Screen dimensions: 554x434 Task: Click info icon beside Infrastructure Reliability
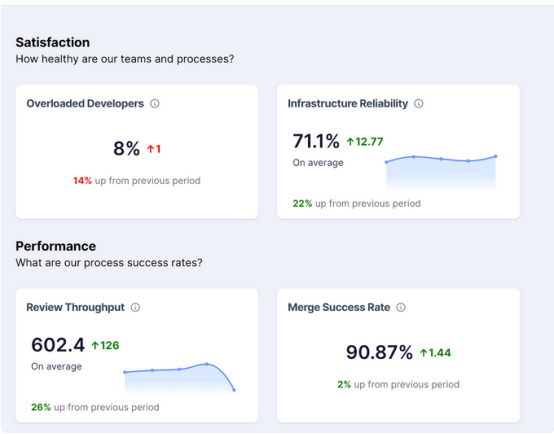coord(419,104)
